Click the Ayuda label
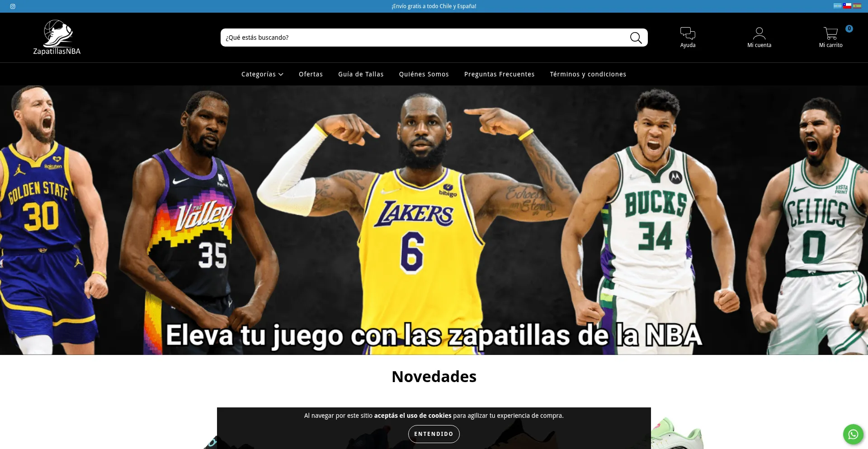Screen dimensions: 868x449 tap(688, 45)
